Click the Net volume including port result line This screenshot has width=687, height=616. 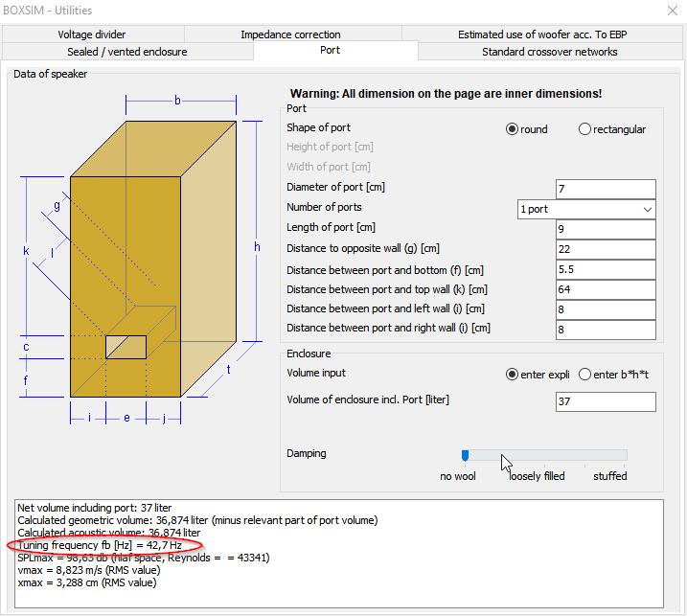94,508
